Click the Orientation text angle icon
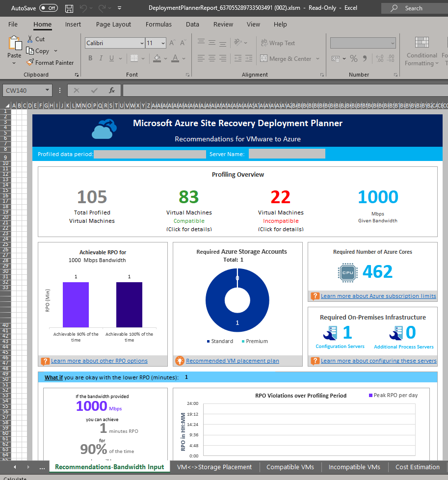Screen dimensions: 448x480 238,42
